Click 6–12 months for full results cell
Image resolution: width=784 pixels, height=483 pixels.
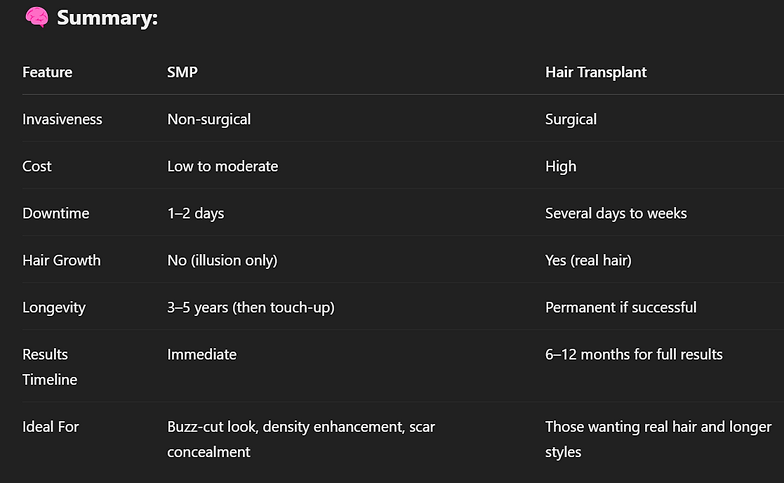(x=634, y=354)
